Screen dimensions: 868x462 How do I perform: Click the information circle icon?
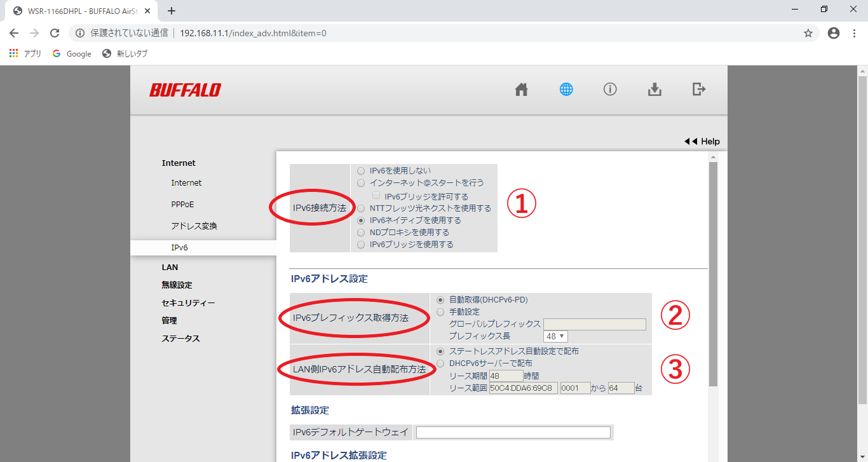610,90
